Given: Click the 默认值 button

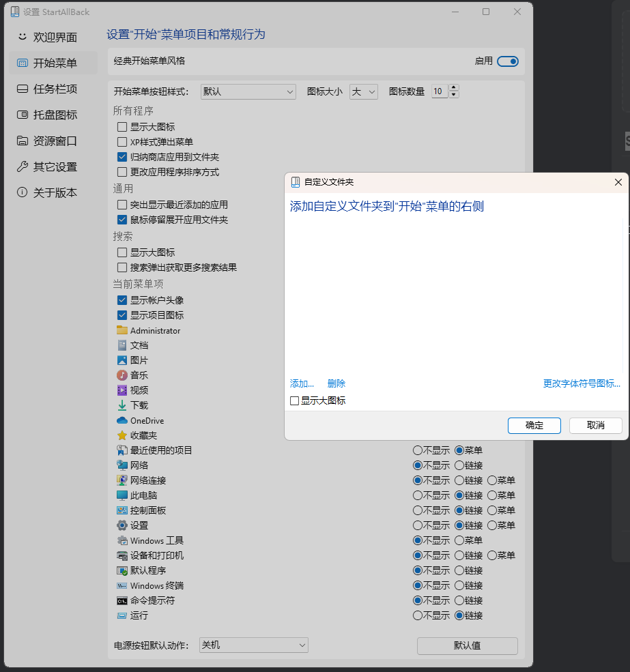Looking at the screenshot, I should pos(468,646).
